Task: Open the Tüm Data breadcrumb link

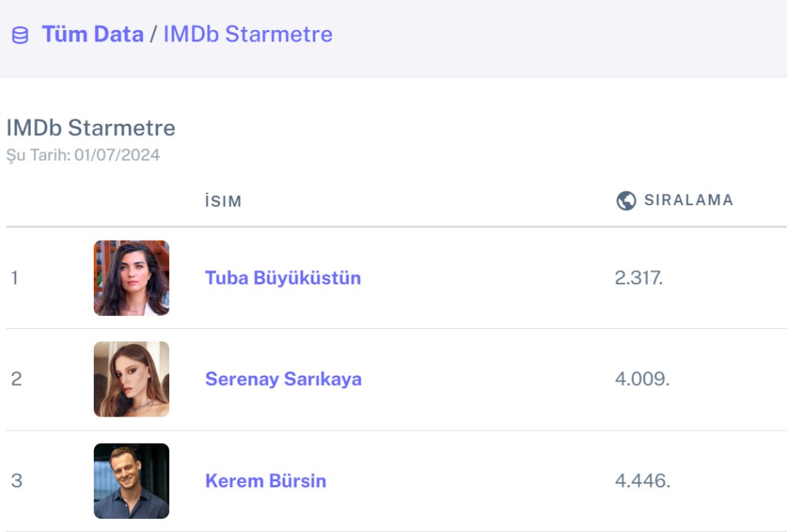Action: pyautogui.click(x=92, y=35)
